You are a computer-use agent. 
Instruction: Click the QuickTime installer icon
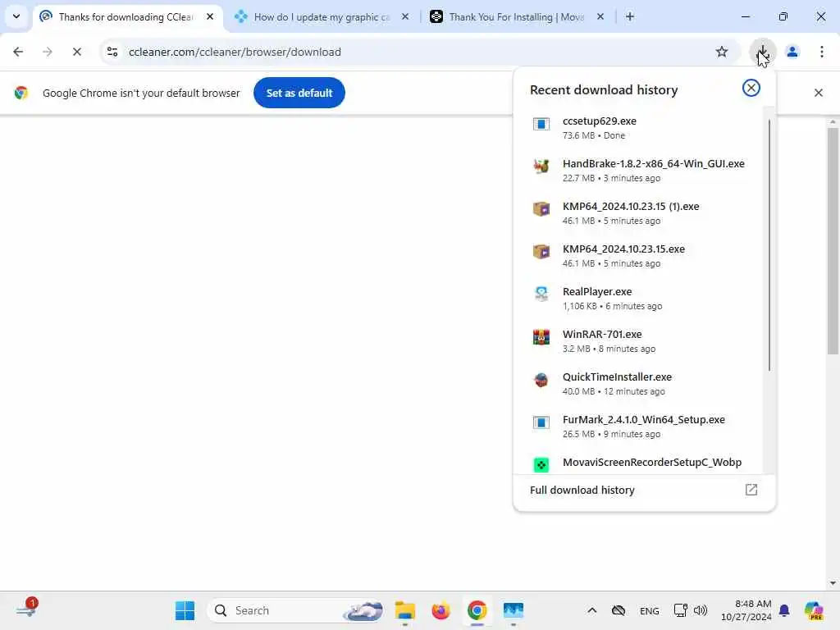click(541, 380)
